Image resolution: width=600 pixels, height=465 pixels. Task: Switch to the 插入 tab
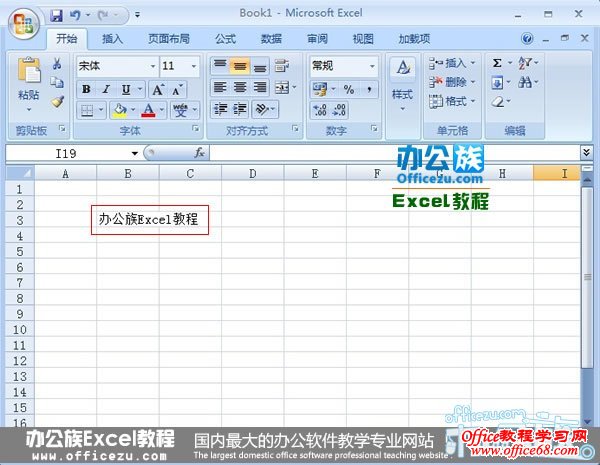click(112, 39)
